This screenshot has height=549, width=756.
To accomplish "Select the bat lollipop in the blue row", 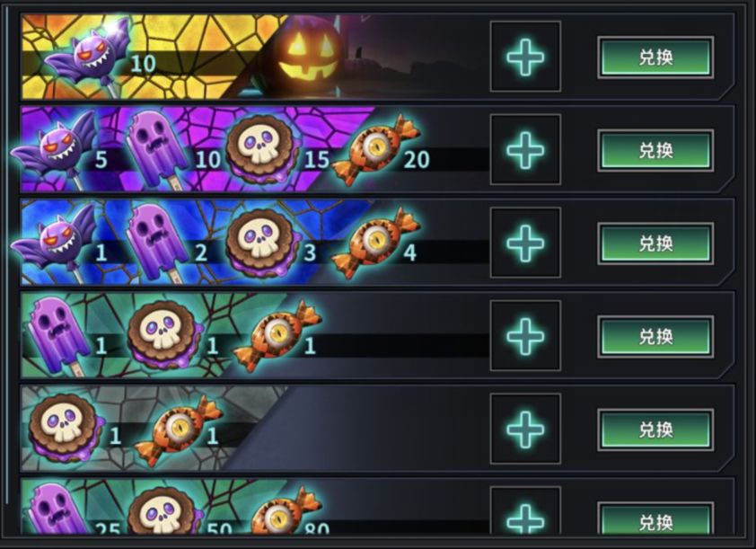I will coord(53,243).
